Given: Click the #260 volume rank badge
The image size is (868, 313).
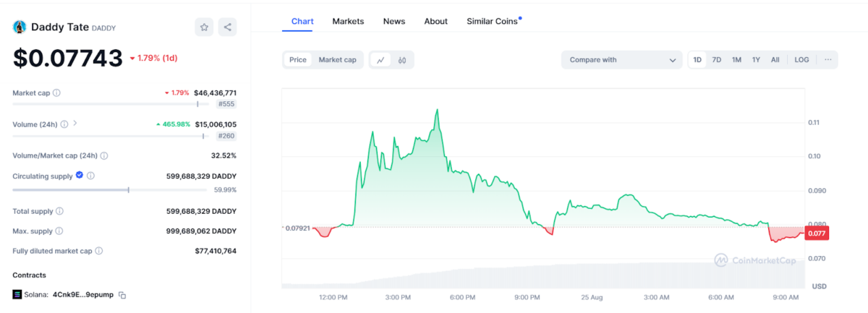Looking at the screenshot, I should click(226, 136).
